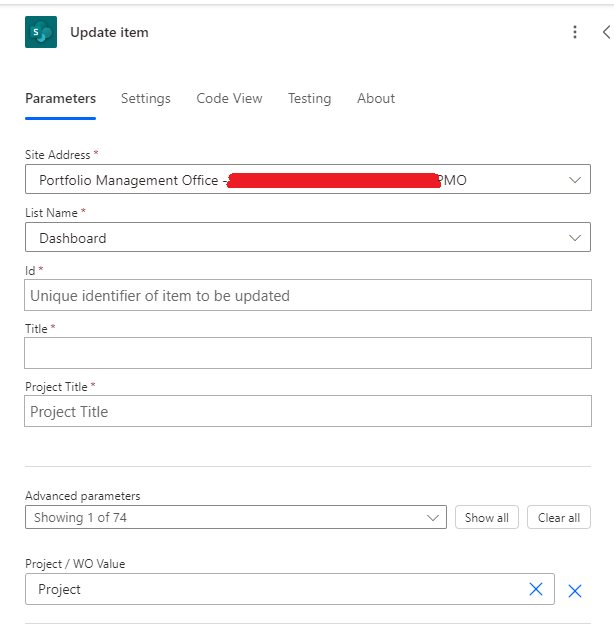614x637 pixels.
Task: Click the Show all button
Action: coord(487,517)
